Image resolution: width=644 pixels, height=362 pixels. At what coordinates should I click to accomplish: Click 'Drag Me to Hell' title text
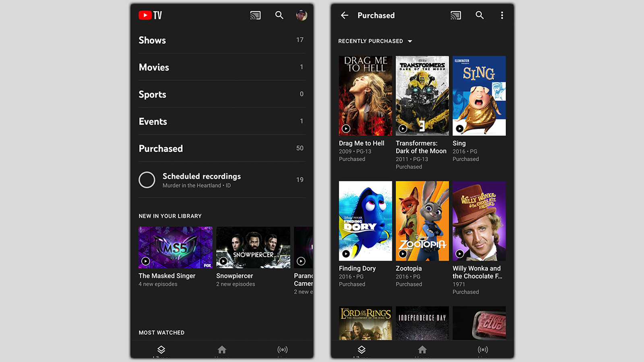tap(361, 143)
